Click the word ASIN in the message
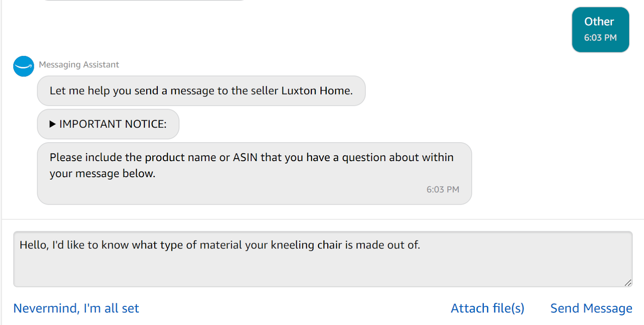Image resolution: width=644 pixels, height=325 pixels. tap(245, 157)
